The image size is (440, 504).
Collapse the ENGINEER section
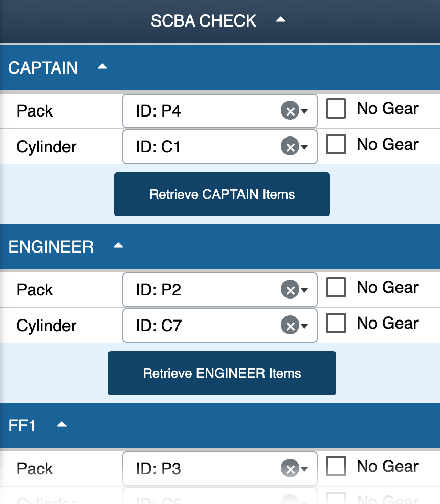coord(118,245)
